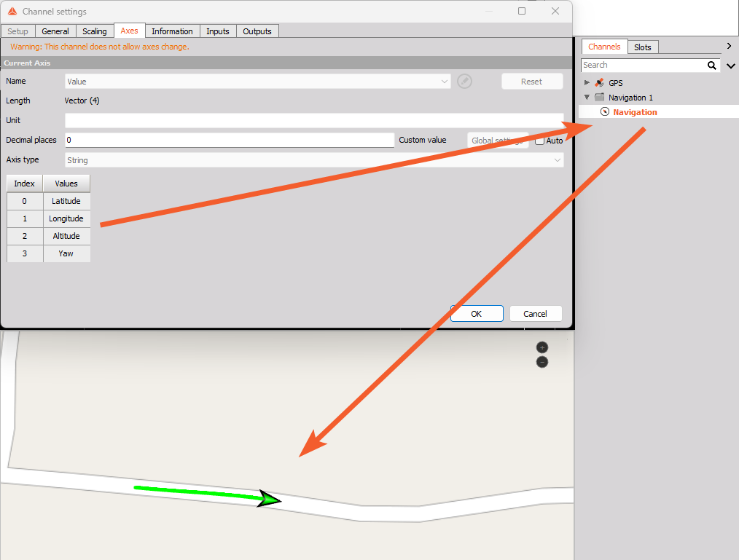Screen dimensions: 739x560
Task: Click the Vector (4) length text
Action: coord(82,100)
